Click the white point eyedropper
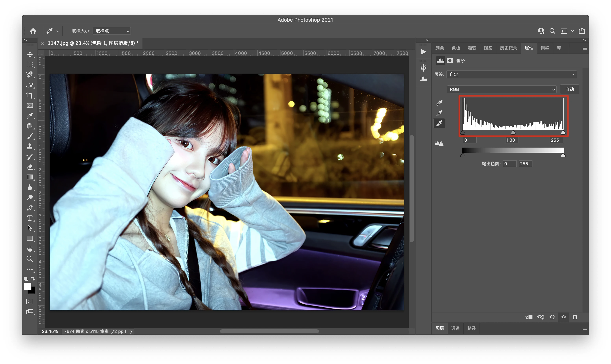This screenshot has width=611, height=364. [x=439, y=123]
